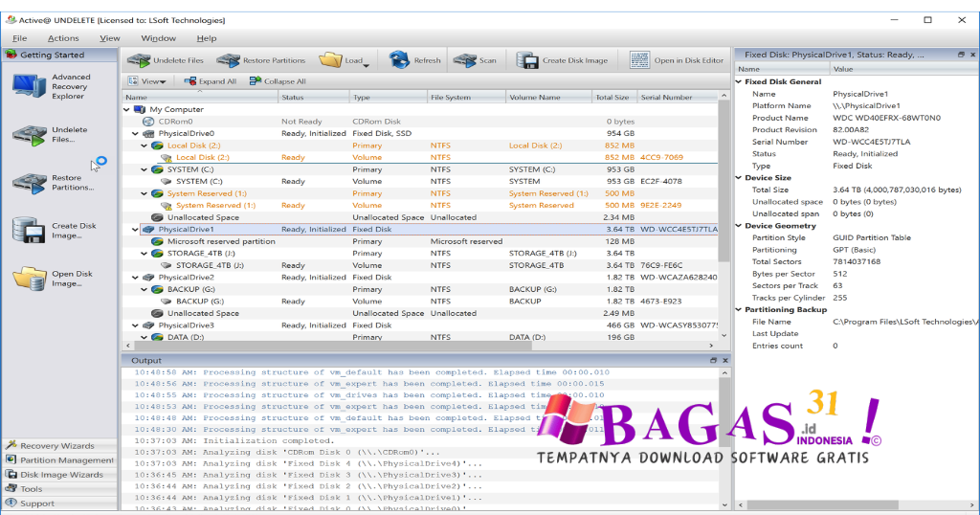Image resolution: width=980 pixels, height=515 pixels.
Task: Click the Microsoft reserved partition icon
Action: click(158, 241)
